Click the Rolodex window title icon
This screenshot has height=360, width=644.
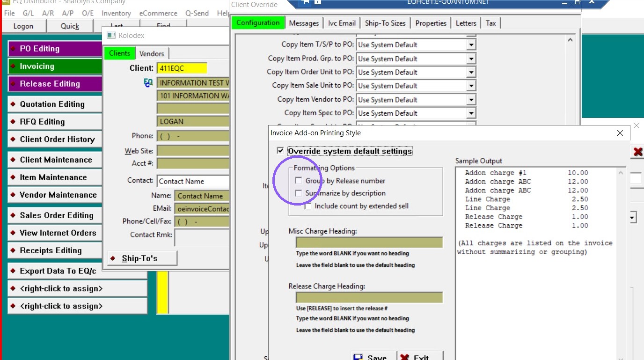pyautogui.click(x=111, y=35)
